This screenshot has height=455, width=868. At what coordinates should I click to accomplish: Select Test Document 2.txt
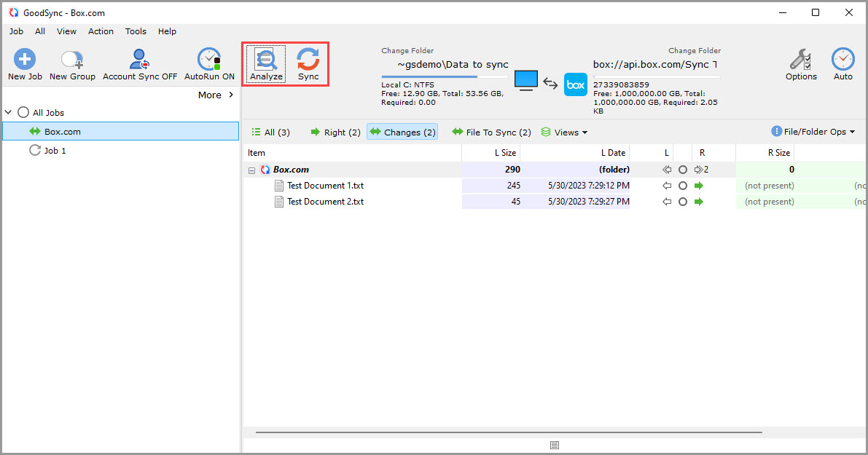click(x=326, y=202)
